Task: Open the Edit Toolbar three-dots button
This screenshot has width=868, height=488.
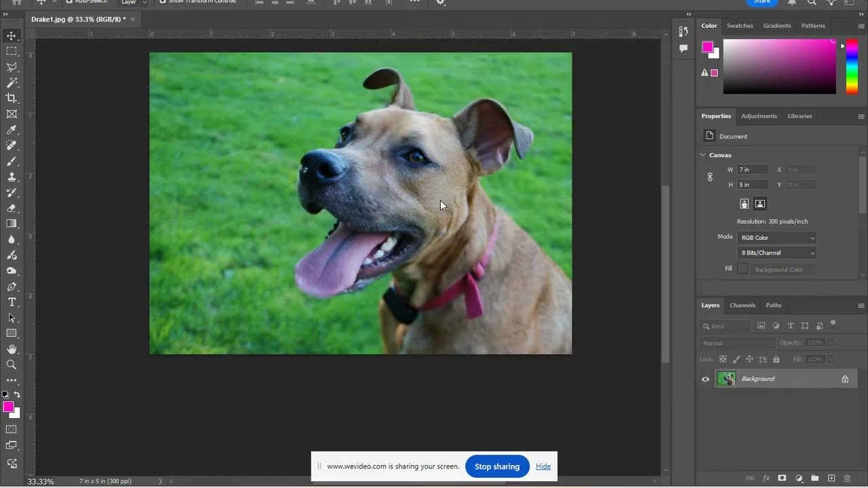Action: point(12,380)
